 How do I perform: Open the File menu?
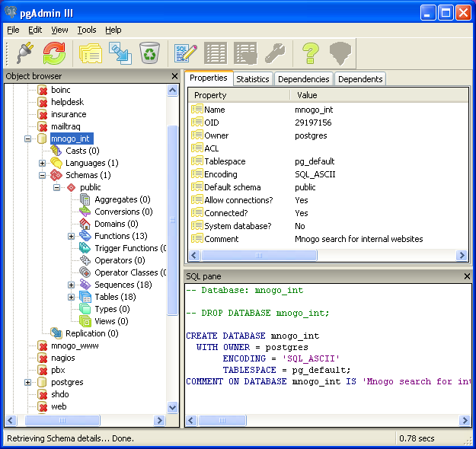tap(13, 30)
